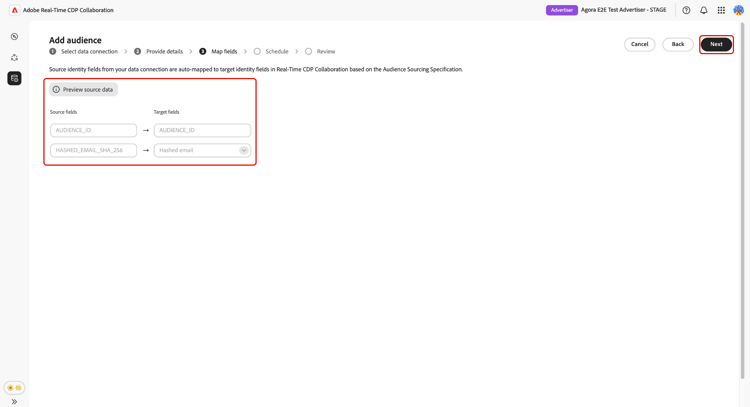This screenshot has width=750, height=407.
Task: Open the Hashed email target dropdown
Action: [202, 150]
